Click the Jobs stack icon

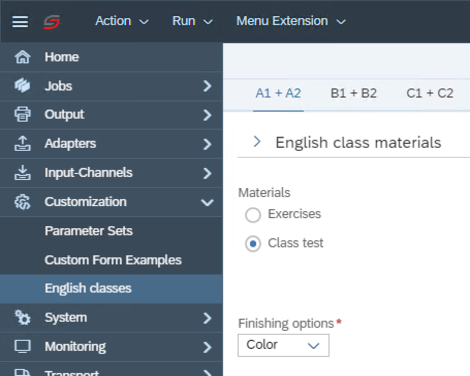click(22, 86)
